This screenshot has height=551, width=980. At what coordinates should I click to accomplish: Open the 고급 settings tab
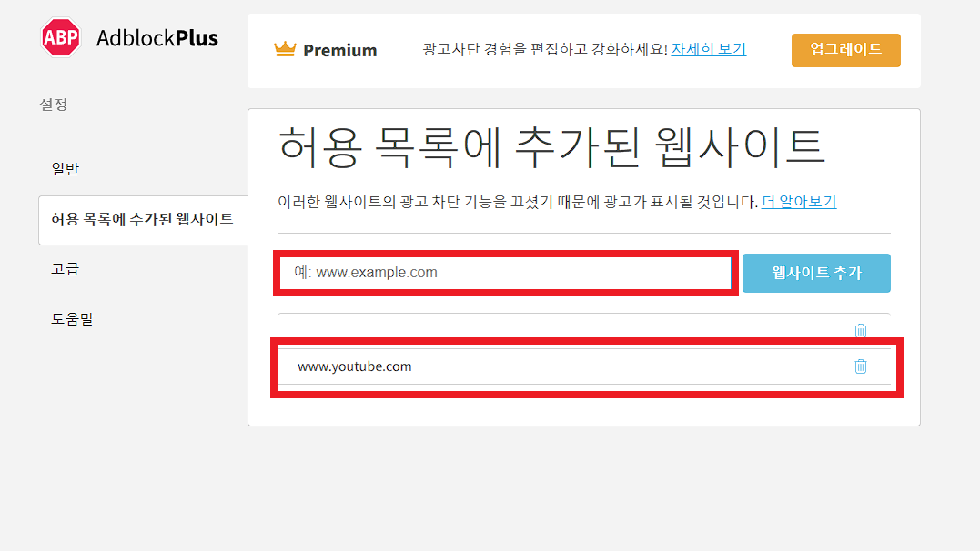[x=65, y=268]
